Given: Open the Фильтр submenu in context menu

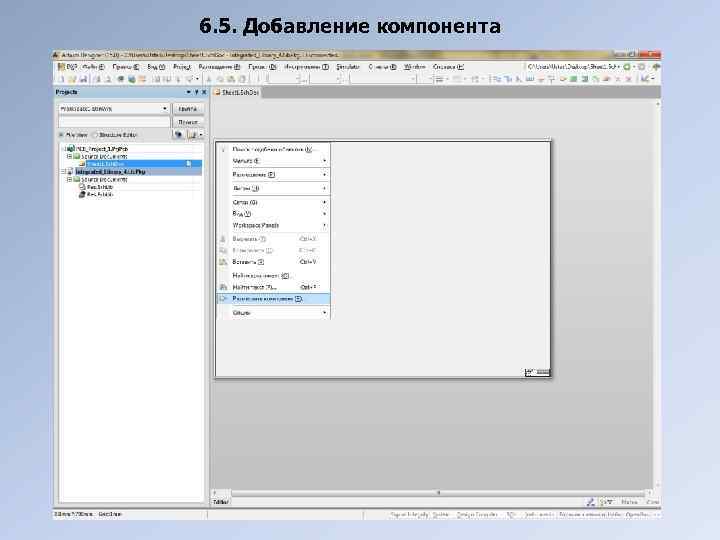Looking at the screenshot, I should click(x=273, y=188).
